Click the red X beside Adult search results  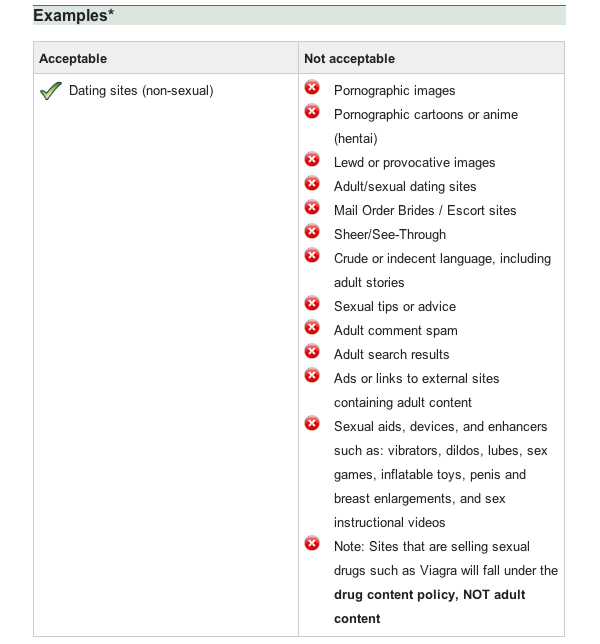[312, 351]
